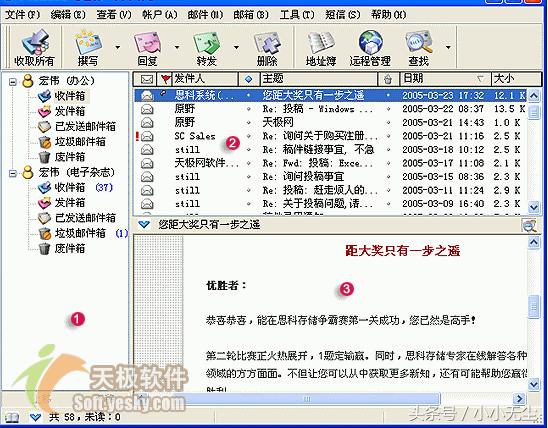548x428 pixels.
Task: Click the lock column header icon
Action: (388, 79)
